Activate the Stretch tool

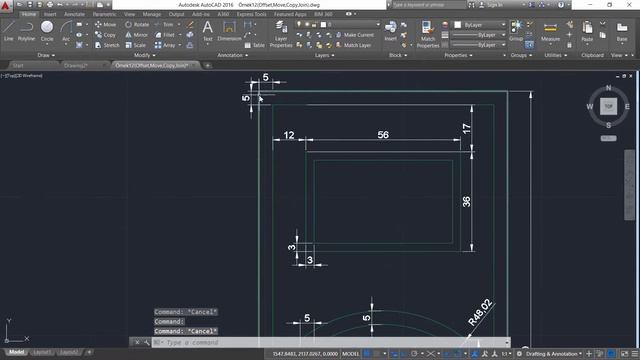pos(107,45)
